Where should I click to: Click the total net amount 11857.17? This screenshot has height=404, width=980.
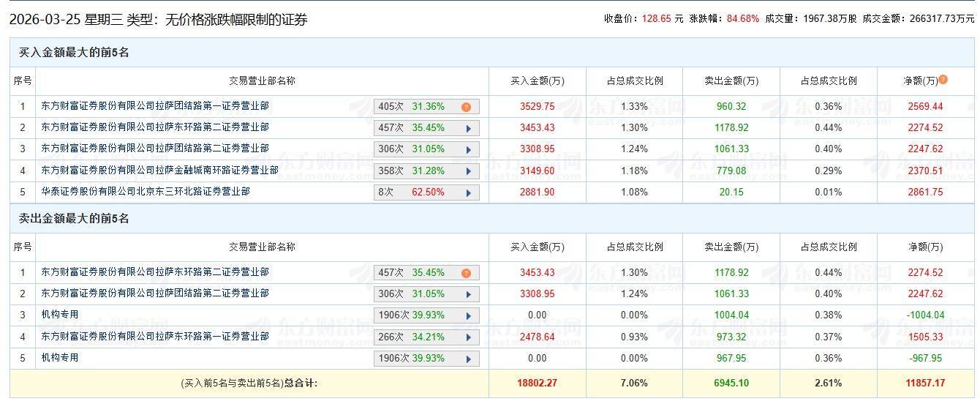pyautogui.click(x=925, y=383)
